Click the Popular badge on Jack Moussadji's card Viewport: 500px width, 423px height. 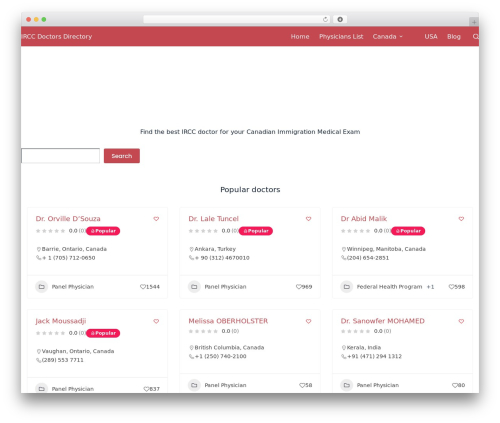[x=103, y=333]
